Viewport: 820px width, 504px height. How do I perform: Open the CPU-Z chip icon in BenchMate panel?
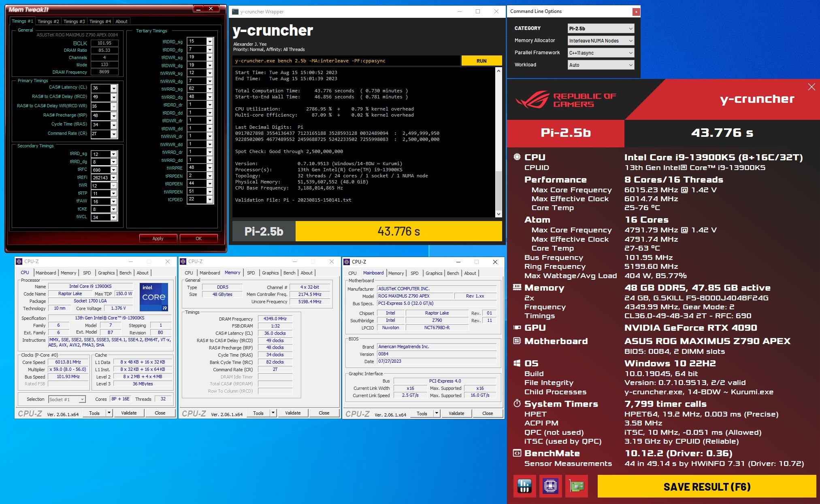(550, 486)
